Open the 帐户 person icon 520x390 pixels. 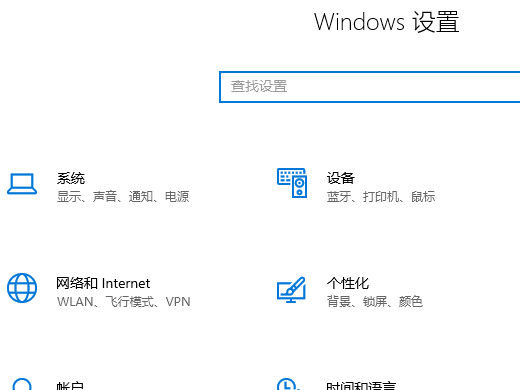click(x=22, y=384)
